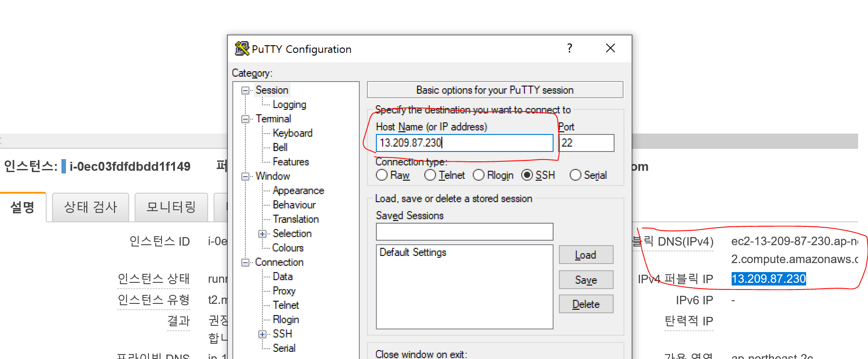The image size is (868, 359).
Task: Collapse the Session tree node
Action: (x=245, y=91)
